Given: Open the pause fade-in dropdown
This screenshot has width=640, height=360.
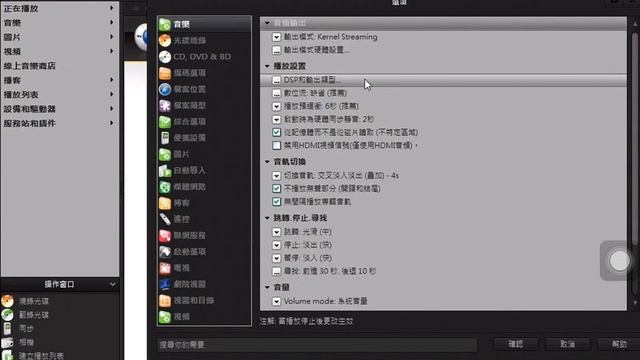Looking at the screenshot, I should click(276, 258).
